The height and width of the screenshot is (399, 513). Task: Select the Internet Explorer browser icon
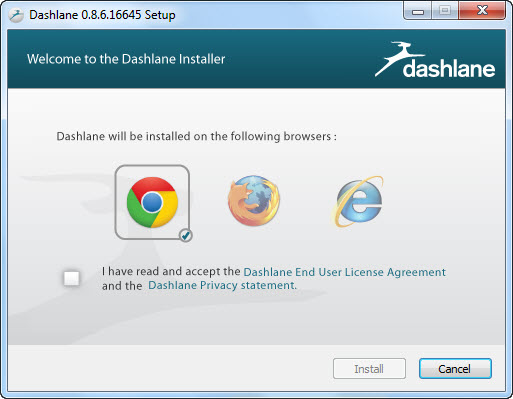pyautogui.click(x=357, y=201)
